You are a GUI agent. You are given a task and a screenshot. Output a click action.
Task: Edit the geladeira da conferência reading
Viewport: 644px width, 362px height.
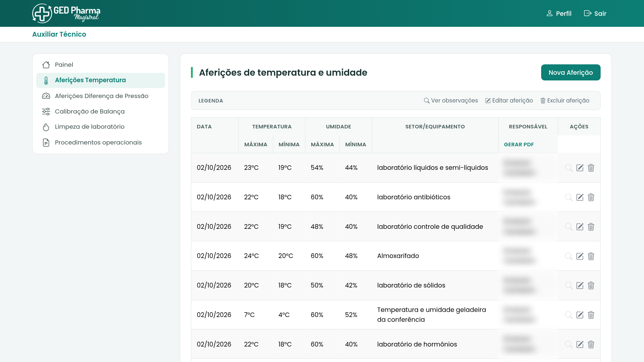(580, 315)
